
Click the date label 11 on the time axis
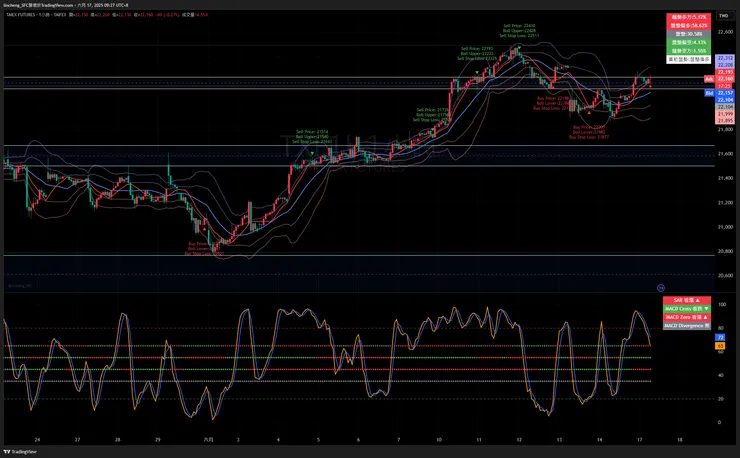coord(479,440)
